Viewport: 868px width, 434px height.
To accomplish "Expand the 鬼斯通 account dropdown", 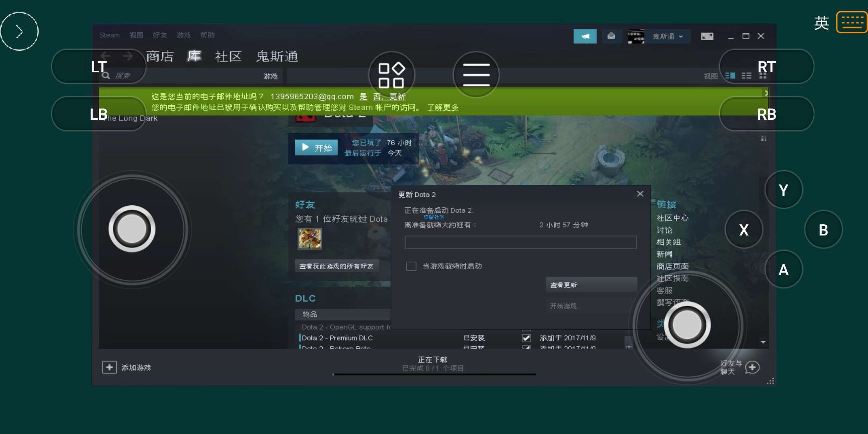I will point(668,36).
